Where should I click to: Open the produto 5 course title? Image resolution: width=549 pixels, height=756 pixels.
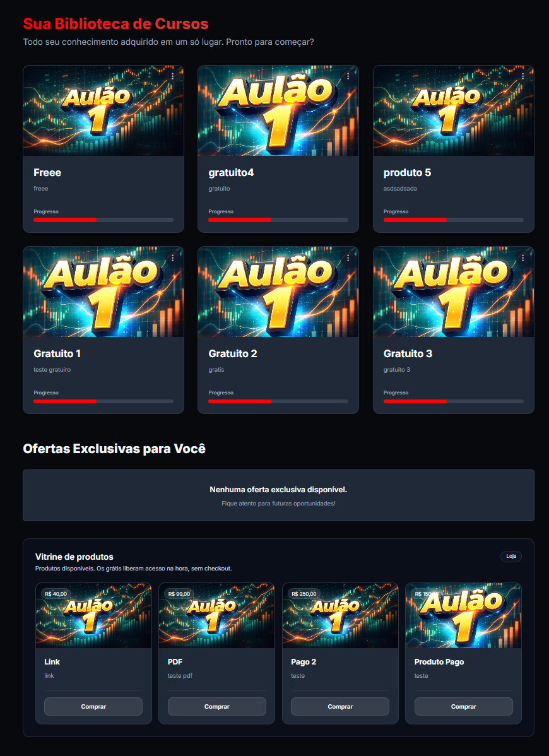coord(407,173)
